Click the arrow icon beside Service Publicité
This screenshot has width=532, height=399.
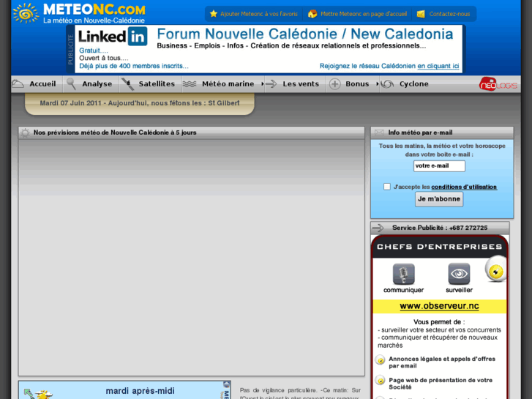coord(378,228)
